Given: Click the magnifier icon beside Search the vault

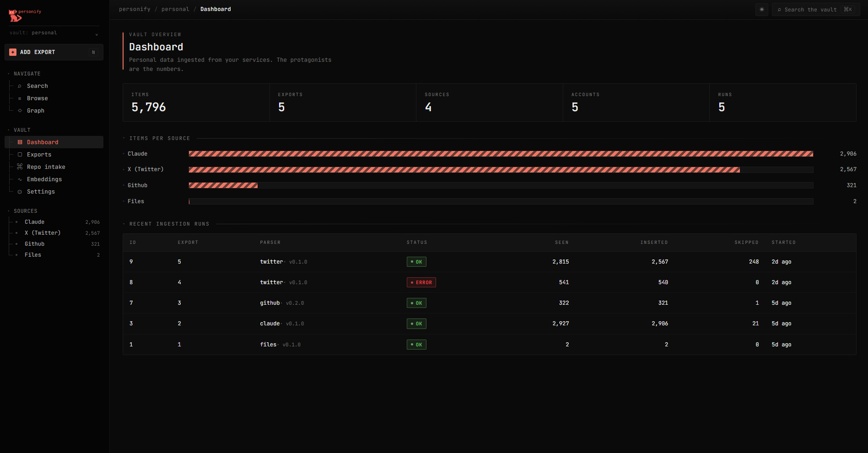Looking at the screenshot, I should (x=779, y=10).
